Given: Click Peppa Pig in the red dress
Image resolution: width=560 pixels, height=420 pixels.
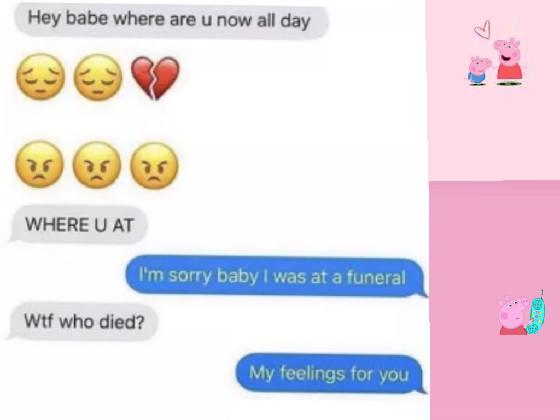Looking at the screenshot, I should point(509,61).
